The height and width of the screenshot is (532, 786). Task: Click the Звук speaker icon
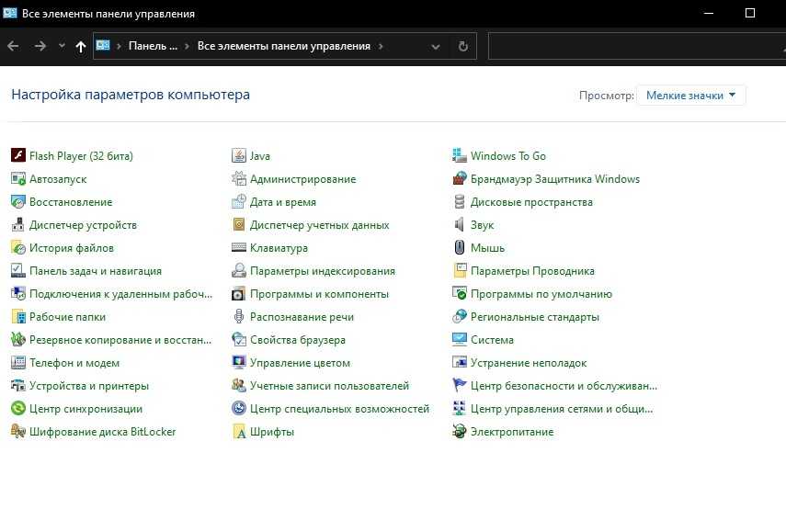click(460, 225)
